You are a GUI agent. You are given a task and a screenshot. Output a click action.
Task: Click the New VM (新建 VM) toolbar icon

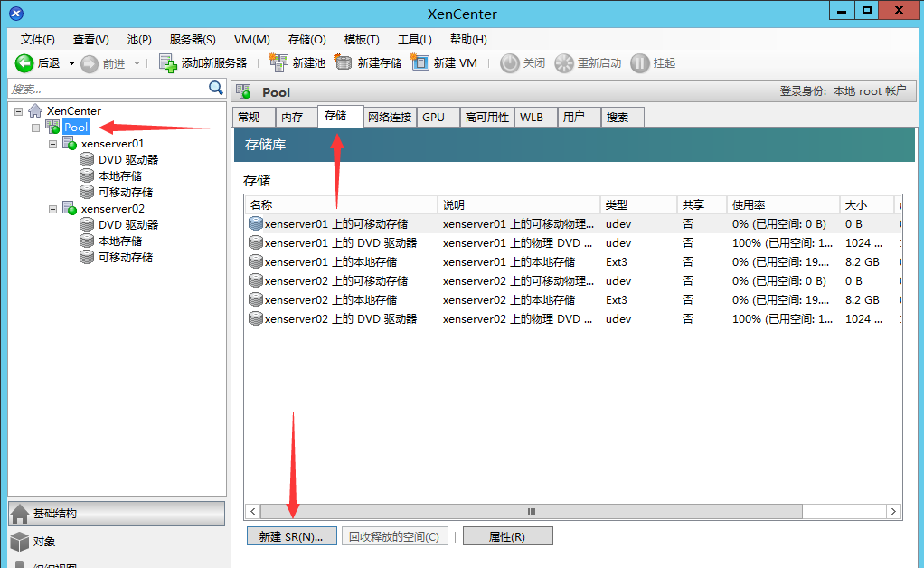tap(420, 62)
